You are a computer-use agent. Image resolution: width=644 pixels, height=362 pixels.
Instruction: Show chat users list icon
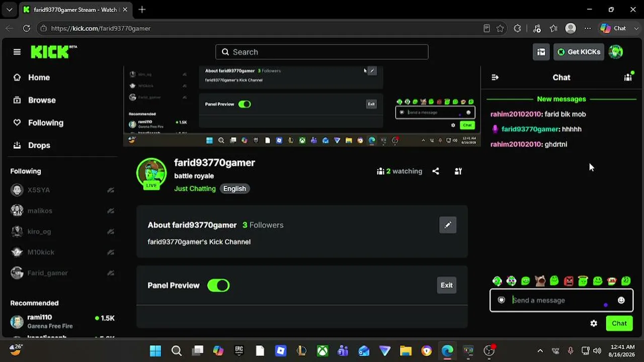(x=628, y=77)
